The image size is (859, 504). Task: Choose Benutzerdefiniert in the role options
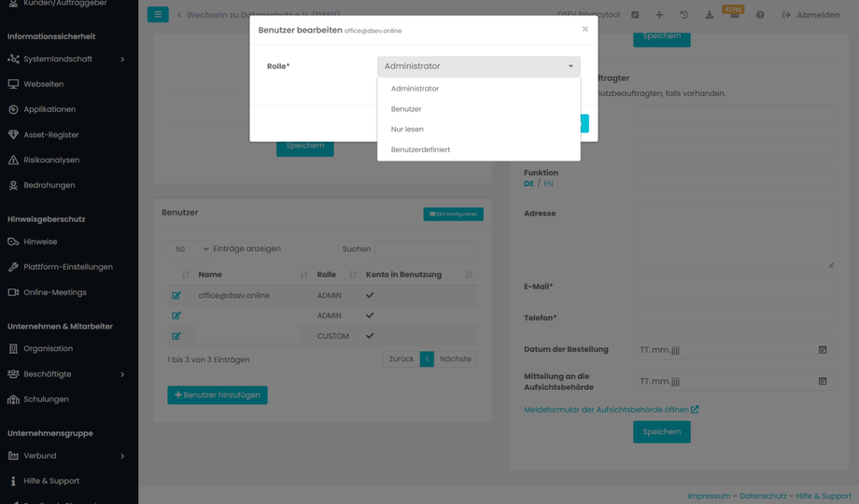[x=420, y=150]
